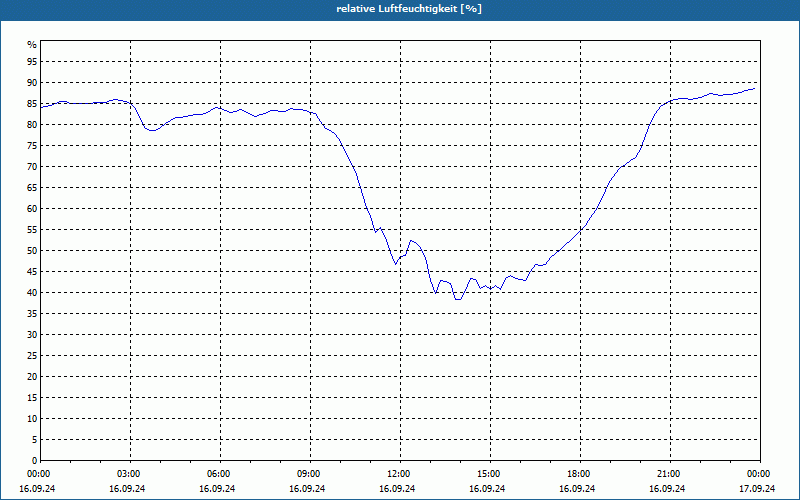Click the 21:00 time label
The image size is (800, 500).
pyautogui.click(x=670, y=474)
